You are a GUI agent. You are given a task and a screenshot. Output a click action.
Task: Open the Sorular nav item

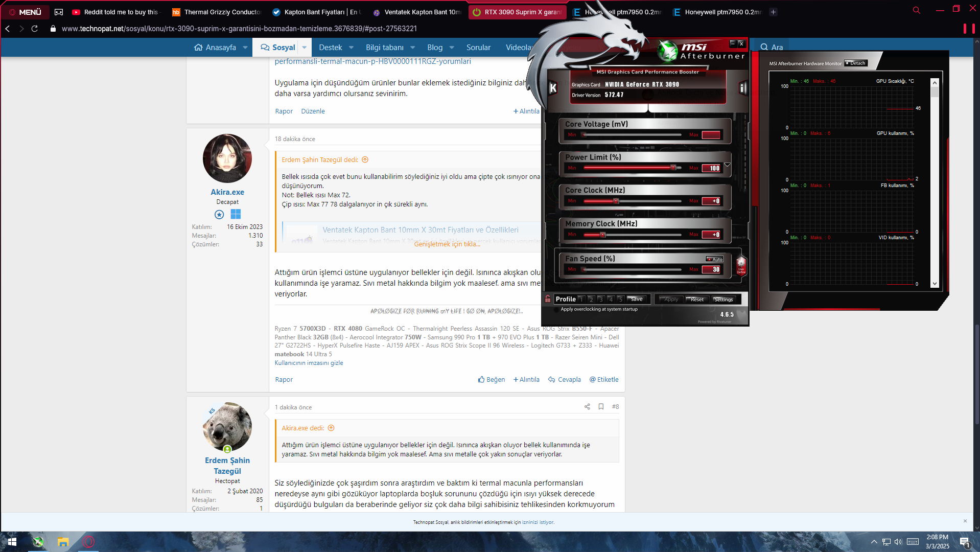[x=478, y=48]
